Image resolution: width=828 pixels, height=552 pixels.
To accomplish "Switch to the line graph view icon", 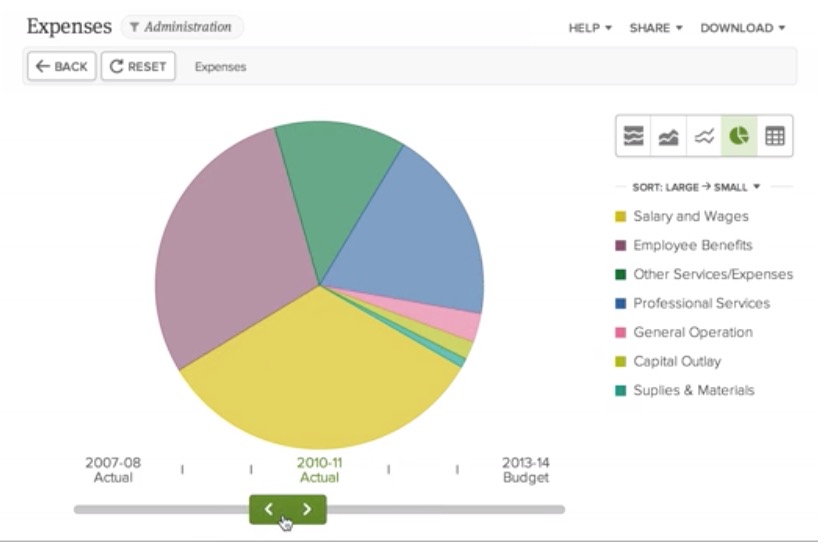I will point(704,136).
